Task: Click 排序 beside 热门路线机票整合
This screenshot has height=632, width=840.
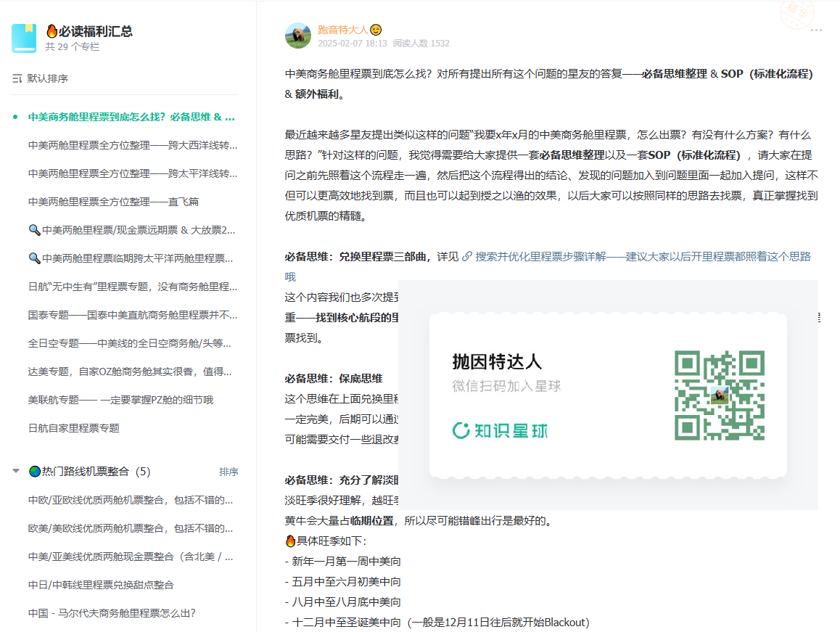Action: (228, 472)
